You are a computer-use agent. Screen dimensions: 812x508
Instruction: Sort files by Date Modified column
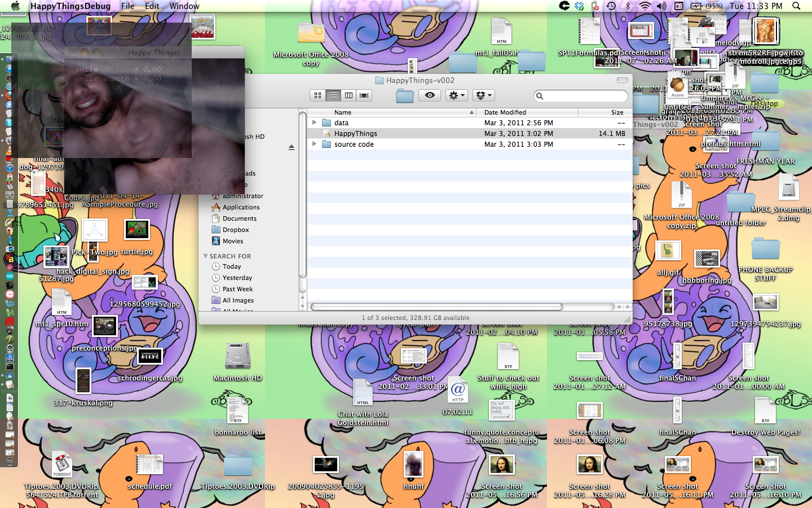click(x=528, y=112)
